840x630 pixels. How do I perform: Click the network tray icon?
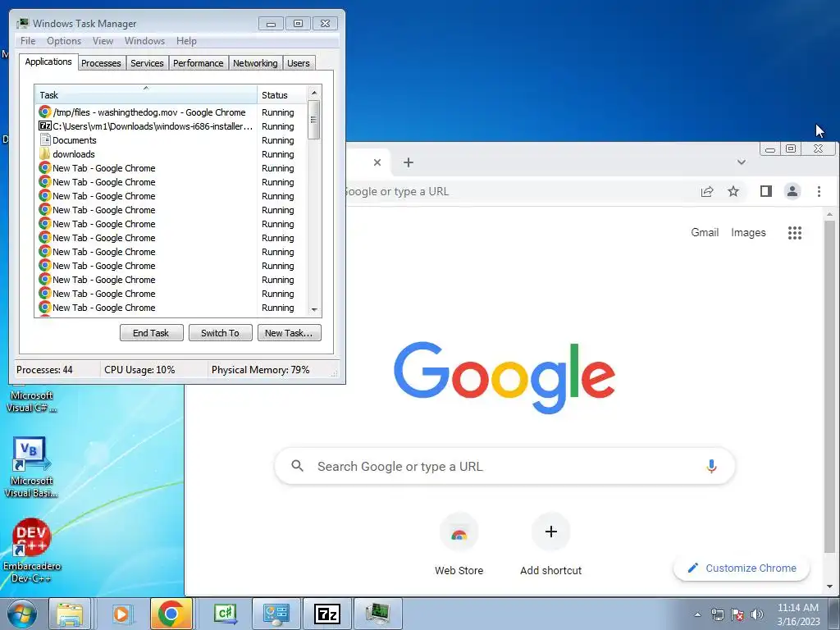[x=717, y=614]
